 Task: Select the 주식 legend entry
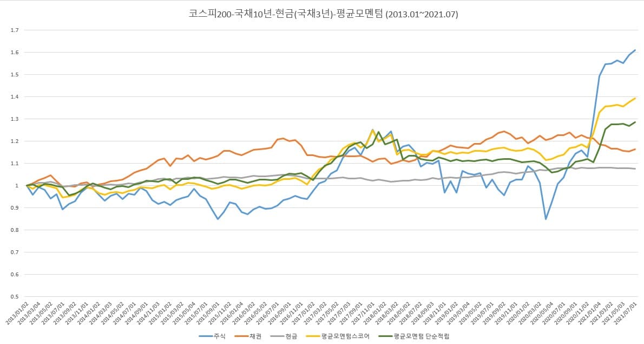click(219, 336)
